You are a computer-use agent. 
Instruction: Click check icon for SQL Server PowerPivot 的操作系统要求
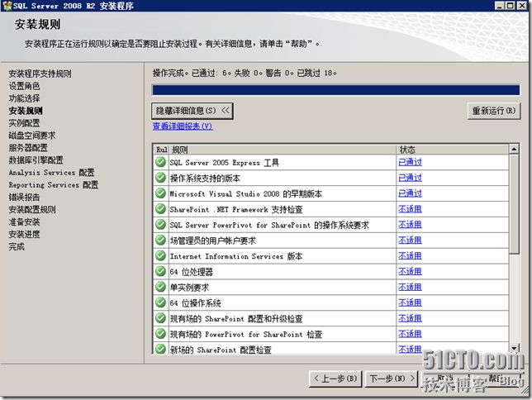(160, 225)
